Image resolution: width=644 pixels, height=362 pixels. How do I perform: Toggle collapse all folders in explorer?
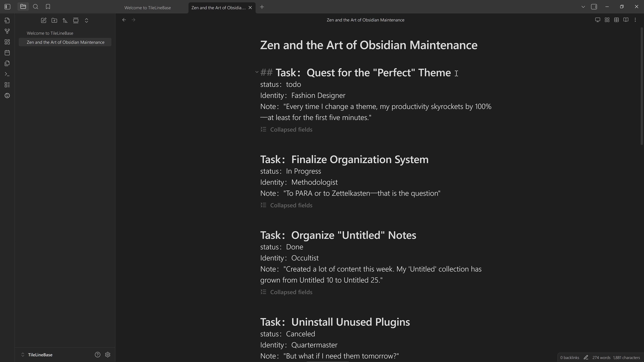click(x=87, y=20)
